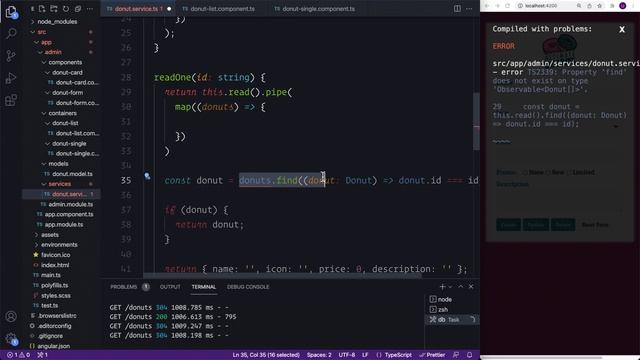
Task: Open donut.model.ts in the file tree
Action: [72, 174]
